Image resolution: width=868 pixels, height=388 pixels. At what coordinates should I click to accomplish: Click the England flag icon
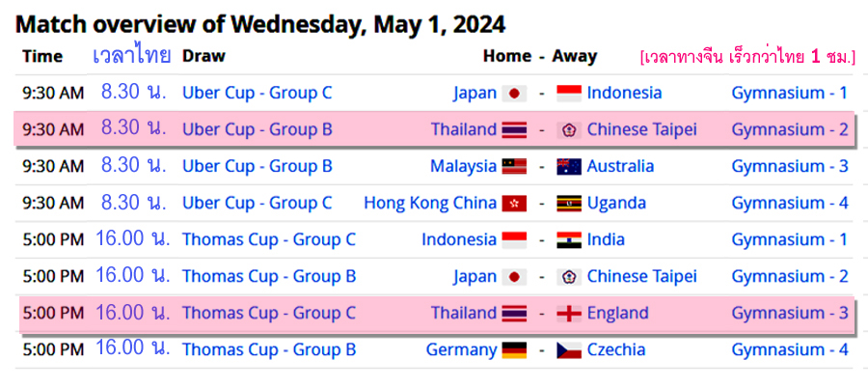coord(569,313)
